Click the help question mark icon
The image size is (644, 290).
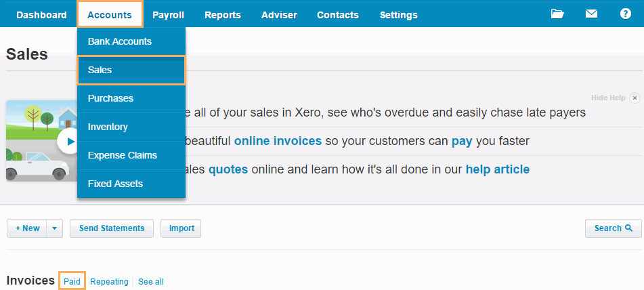pyautogui.click(x=625, y=14)
